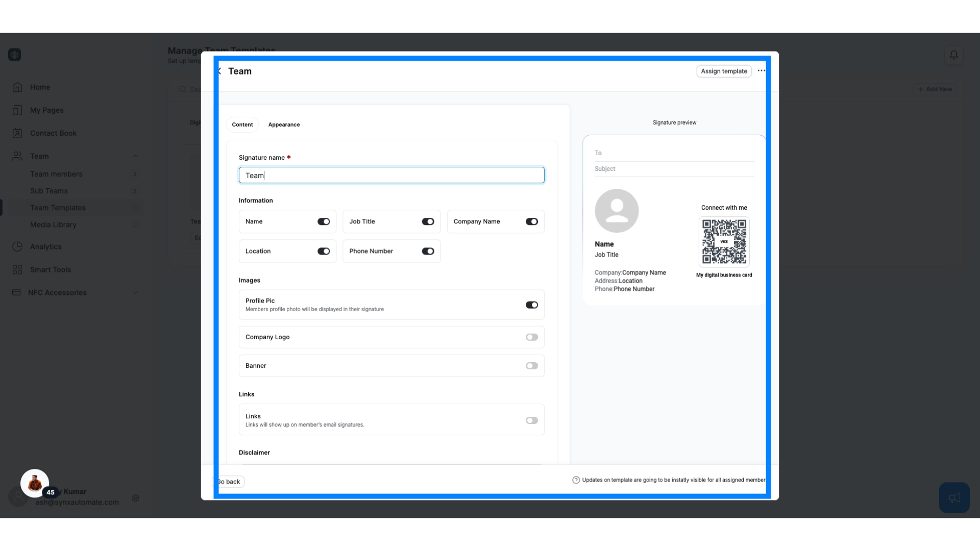Click the Assign template button
The width and height of the screenshot is (980, 551).
[724, 70]
